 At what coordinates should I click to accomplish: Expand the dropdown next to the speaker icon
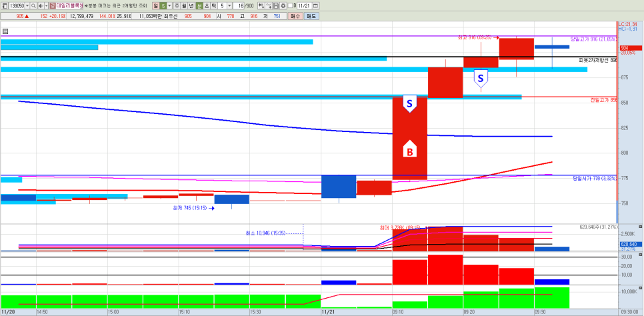46,6
